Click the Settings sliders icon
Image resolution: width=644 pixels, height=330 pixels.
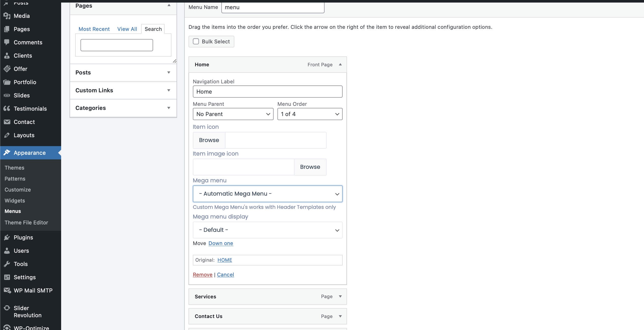[x=7, y=277]
